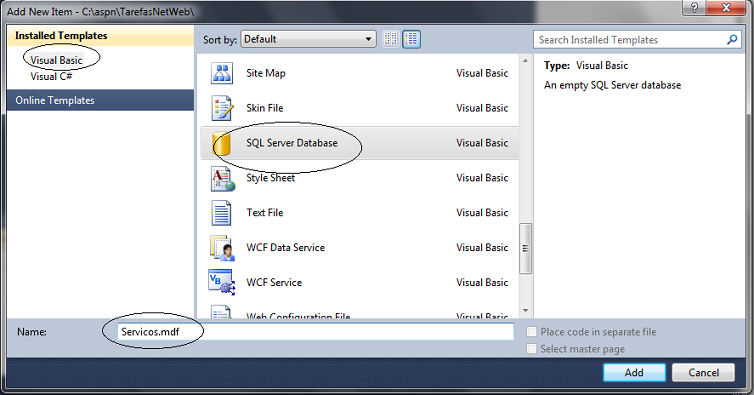
Task: Click the Add button
Action: click(x=634, y=372)
